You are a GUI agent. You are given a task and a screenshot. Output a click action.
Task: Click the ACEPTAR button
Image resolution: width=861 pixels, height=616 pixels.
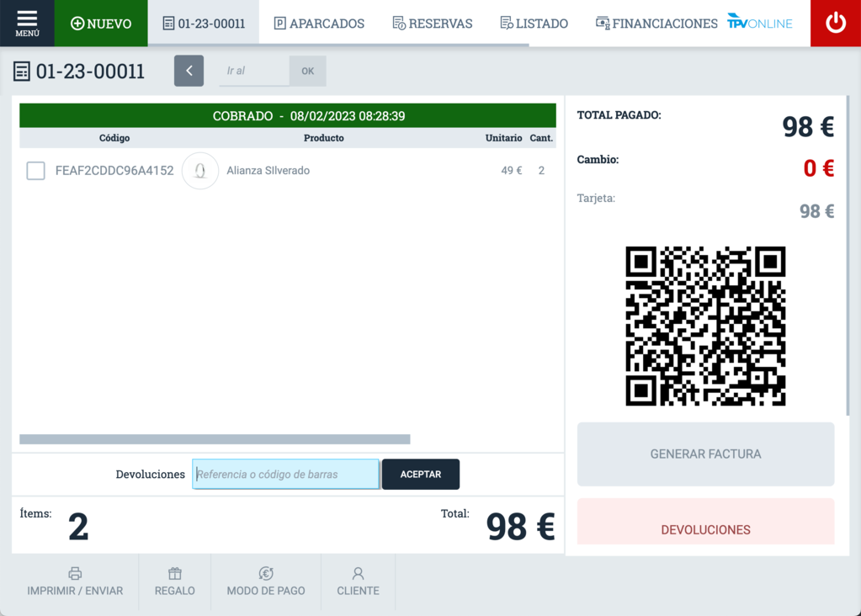pyautogui.click(x=421, y=475)
